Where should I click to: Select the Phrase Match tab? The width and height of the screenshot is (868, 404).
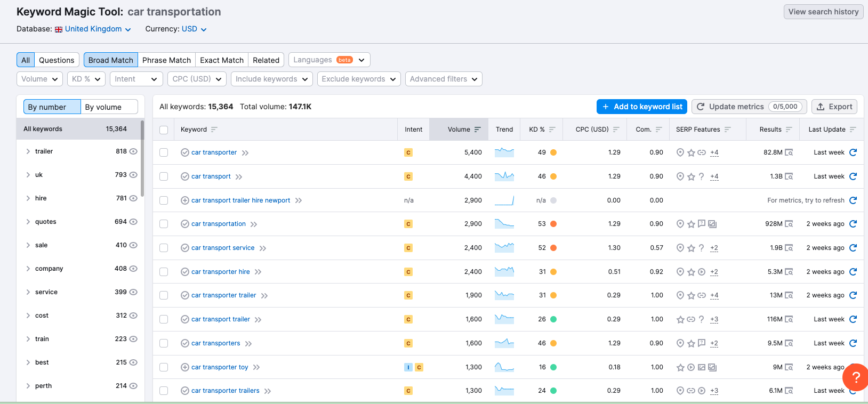(x=166, y=60)
